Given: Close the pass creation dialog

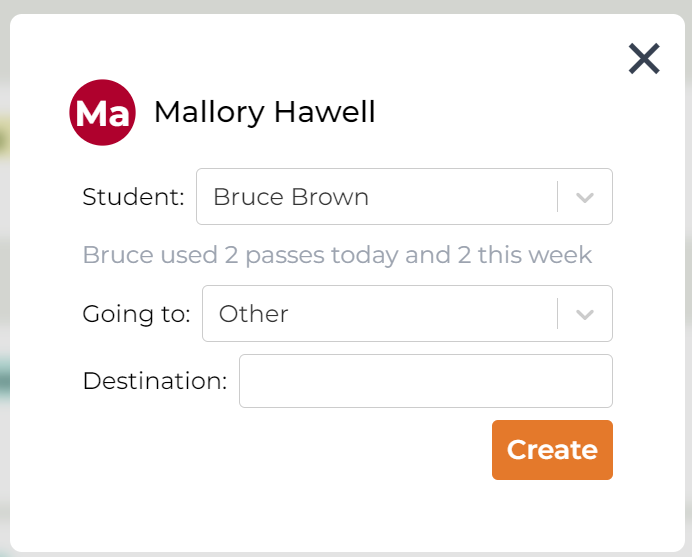Looking at the screenshot, I should [644, 59].
